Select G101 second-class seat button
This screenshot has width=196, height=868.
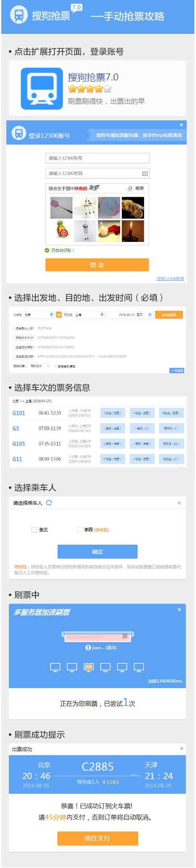pyautogui.click(x=113, y=413)
